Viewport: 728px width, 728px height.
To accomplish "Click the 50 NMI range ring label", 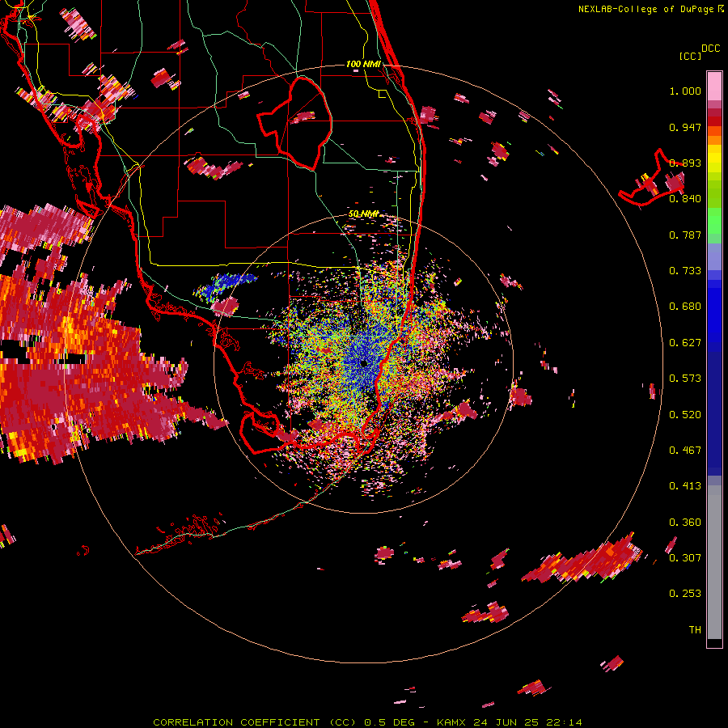I will click(363, 214).
